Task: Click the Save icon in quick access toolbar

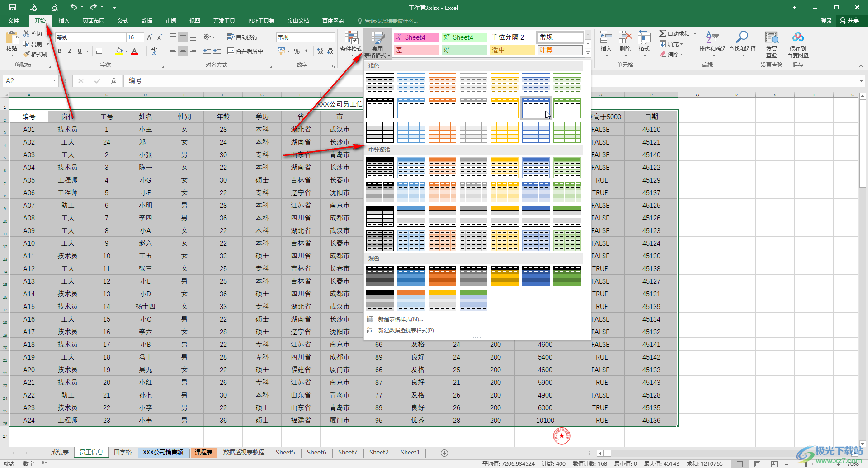Action: coord(13,7)
